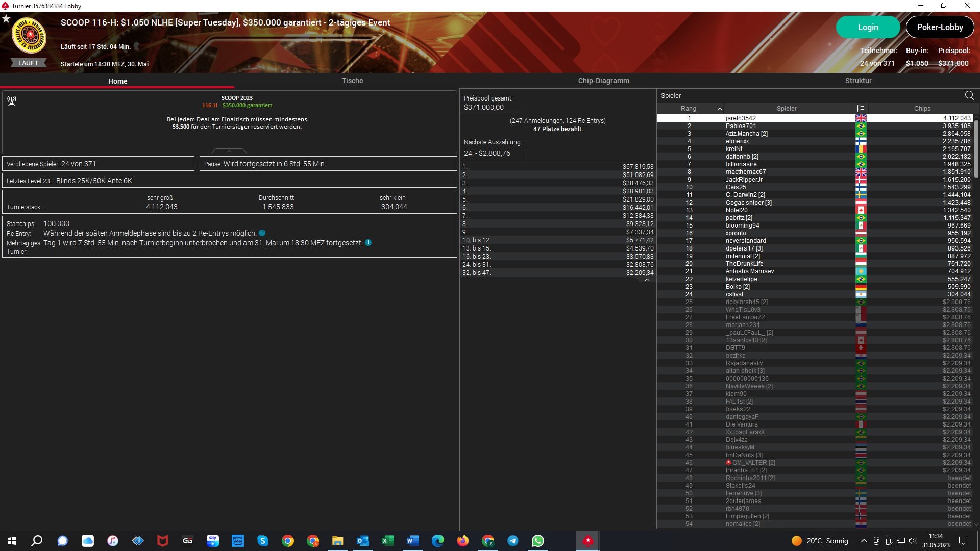Click the SCOOP tournament logo badge
Screen dimensions: 980x551
[x=29, y=36]
